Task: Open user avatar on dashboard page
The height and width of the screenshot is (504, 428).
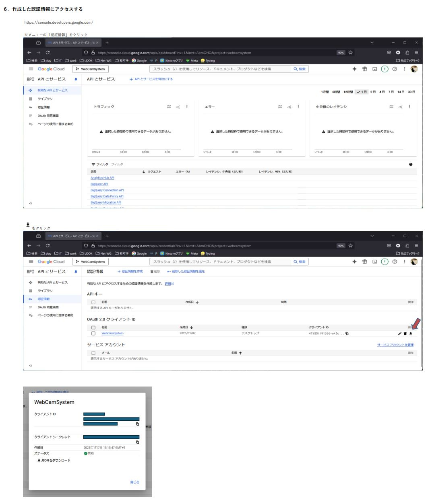Action: (x=414, y=69)
